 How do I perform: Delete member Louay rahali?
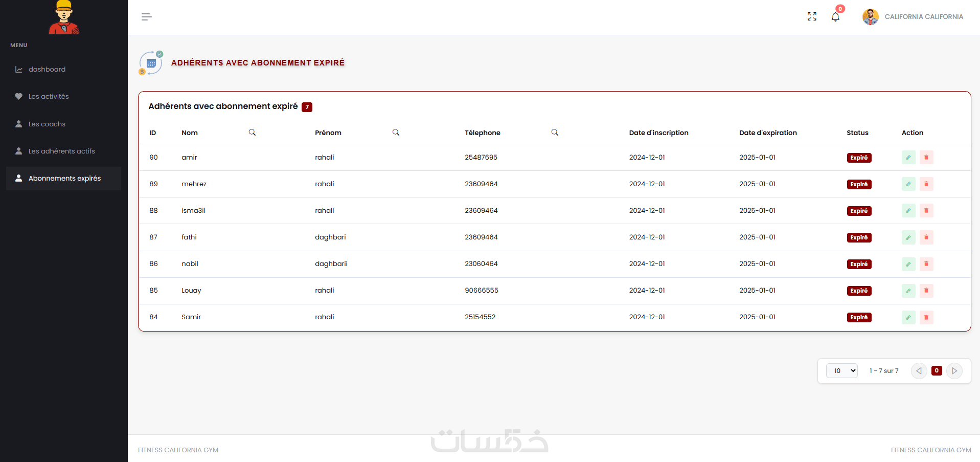click(x=926, y=291)
